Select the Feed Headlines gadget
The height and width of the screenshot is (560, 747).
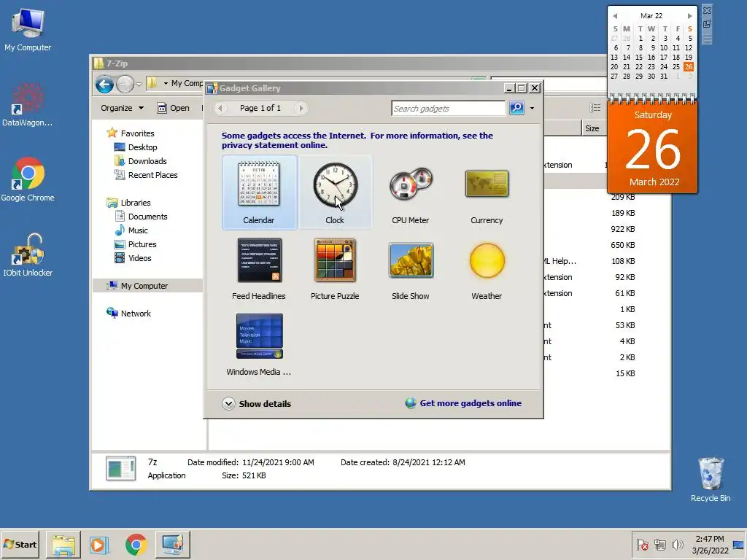point(259,268)
